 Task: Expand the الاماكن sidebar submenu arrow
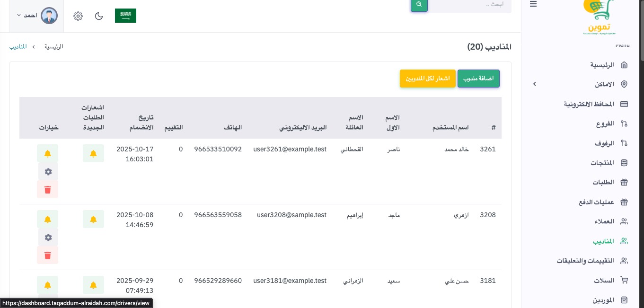pyautogui.click(x=534, y=84)
